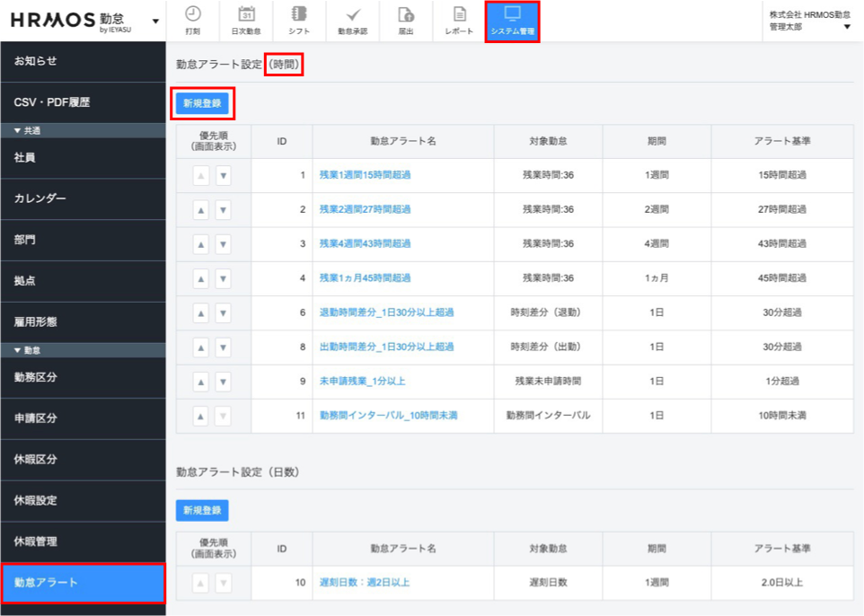Open 休暇管理 in the sidebar menu

click(83, 541)
